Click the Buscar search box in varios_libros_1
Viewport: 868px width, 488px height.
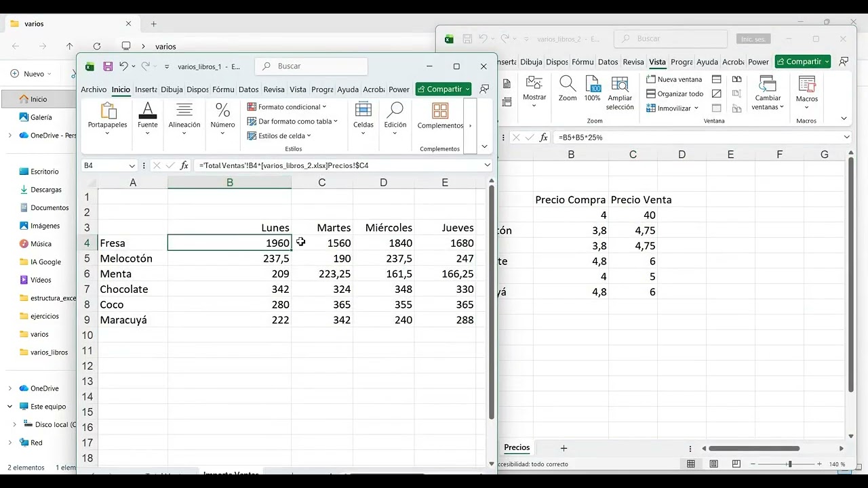(311, 66)
